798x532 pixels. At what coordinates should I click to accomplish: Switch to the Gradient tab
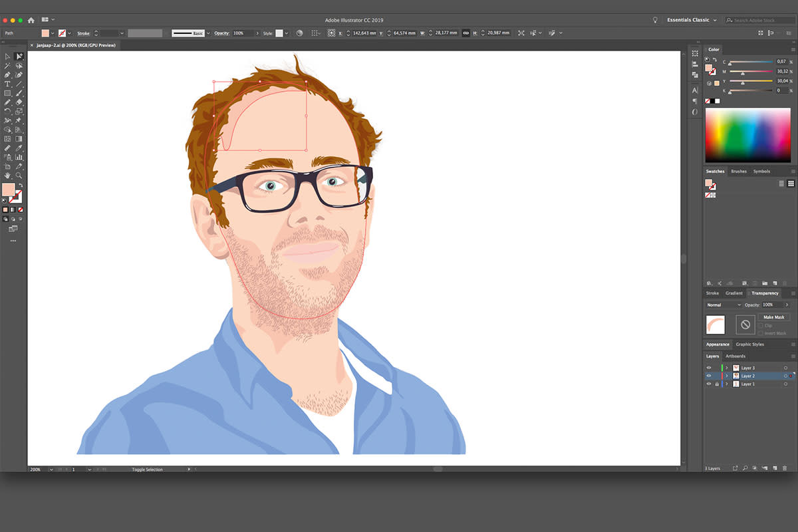[x=734, y=293]
